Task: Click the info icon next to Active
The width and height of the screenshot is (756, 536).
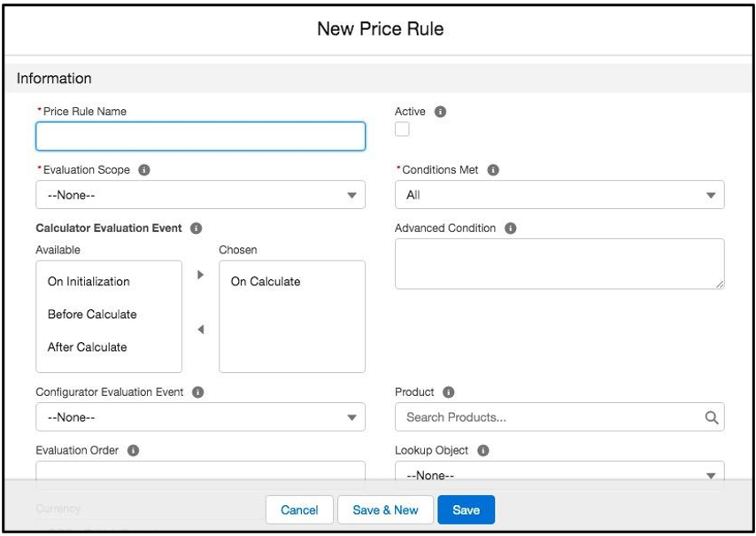Action: 441,112
